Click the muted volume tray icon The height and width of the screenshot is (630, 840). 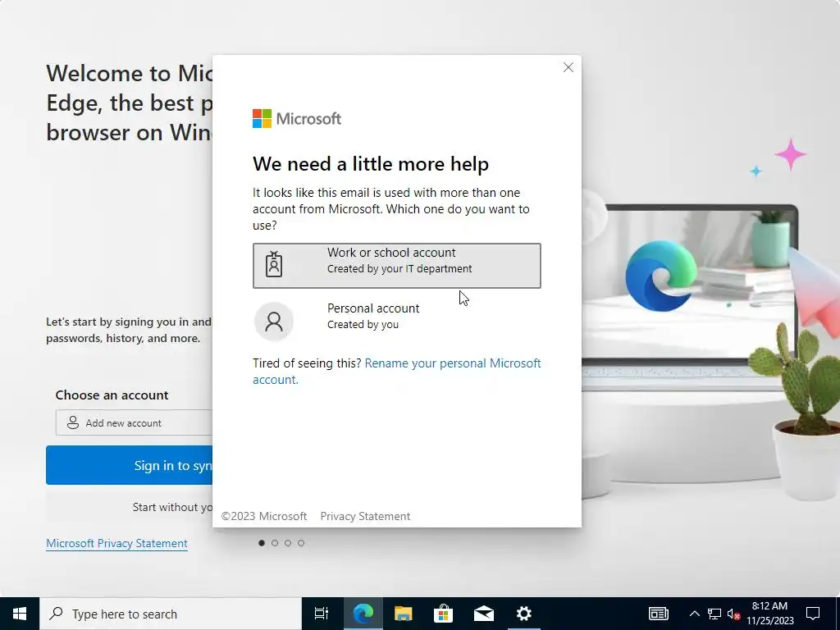pyautogui.click(x=733, y=614)
